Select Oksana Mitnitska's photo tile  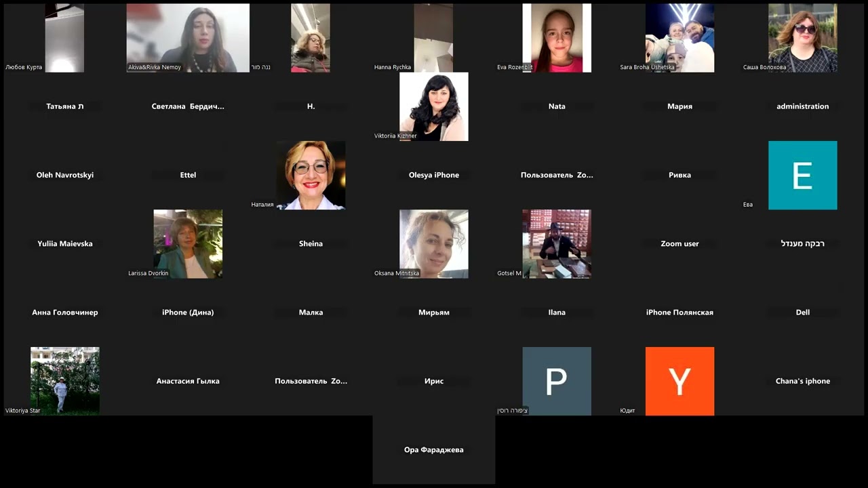click(x=434, y=243)
